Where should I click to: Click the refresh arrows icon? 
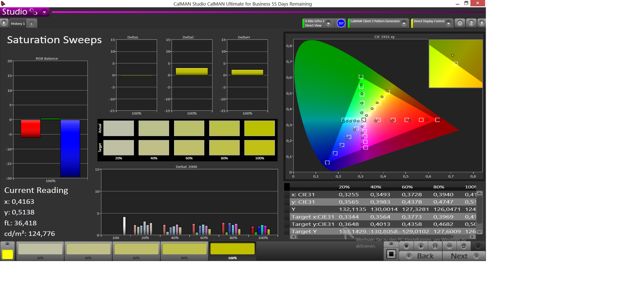point(464,246)
